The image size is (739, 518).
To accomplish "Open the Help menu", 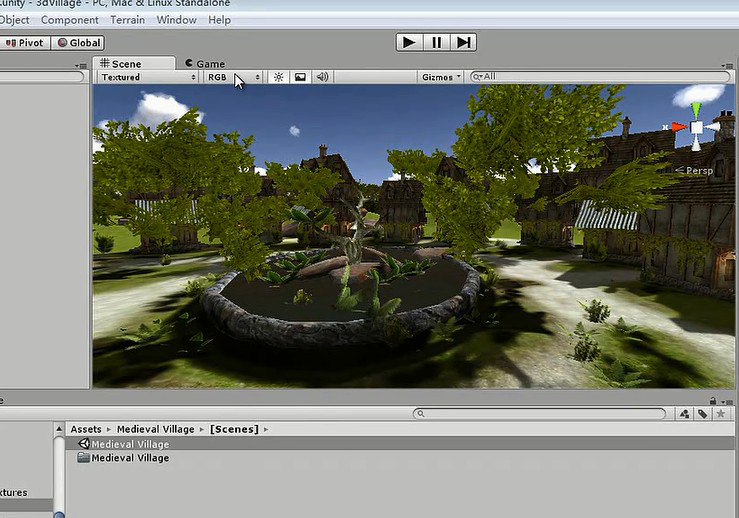I will click(219, 20).
